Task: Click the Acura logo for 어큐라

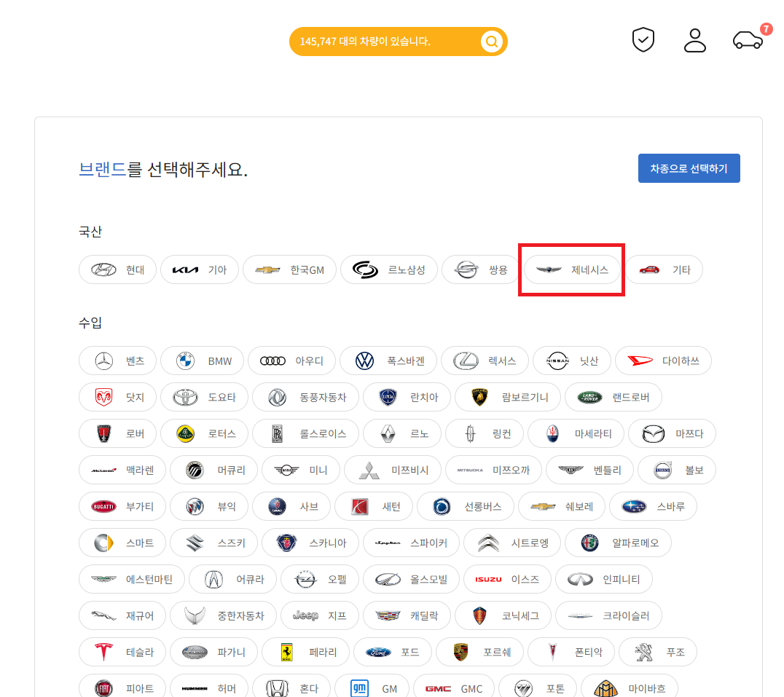Action: pyautogui.click(x=213, y=580)
